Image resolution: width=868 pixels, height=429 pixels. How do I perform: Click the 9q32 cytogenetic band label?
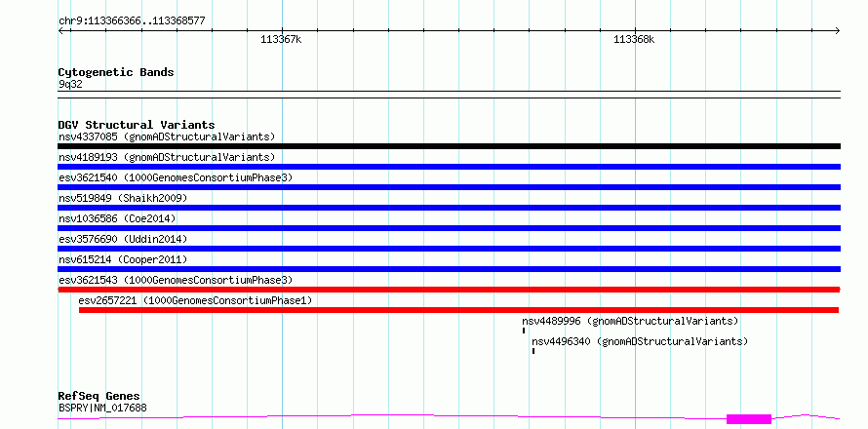(x=70, y=85)
